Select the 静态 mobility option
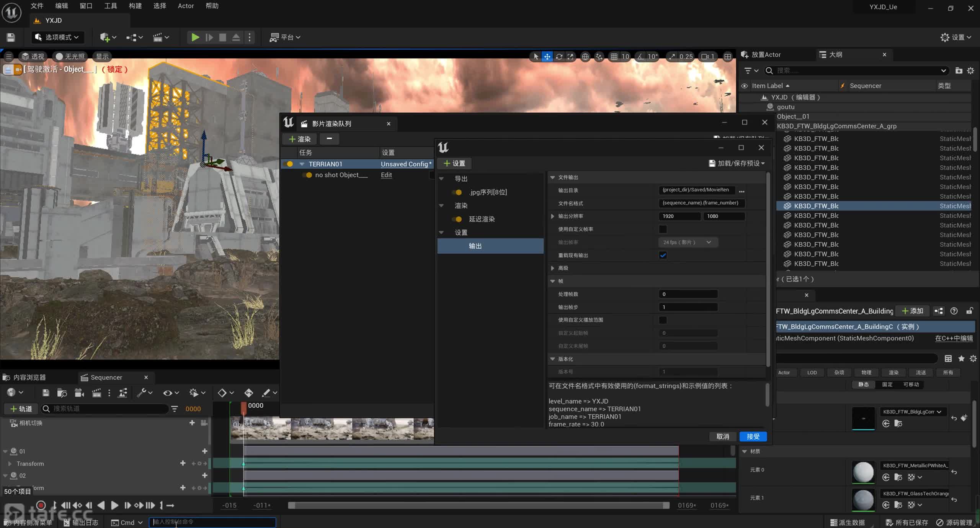 tap(864, 384)
